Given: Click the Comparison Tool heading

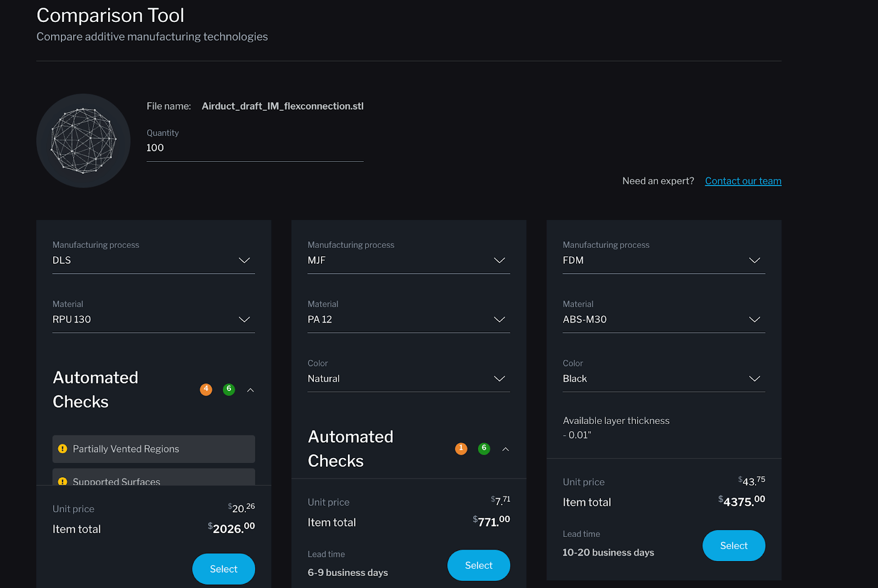Looking at the screenshot, I should pos(110,15).
